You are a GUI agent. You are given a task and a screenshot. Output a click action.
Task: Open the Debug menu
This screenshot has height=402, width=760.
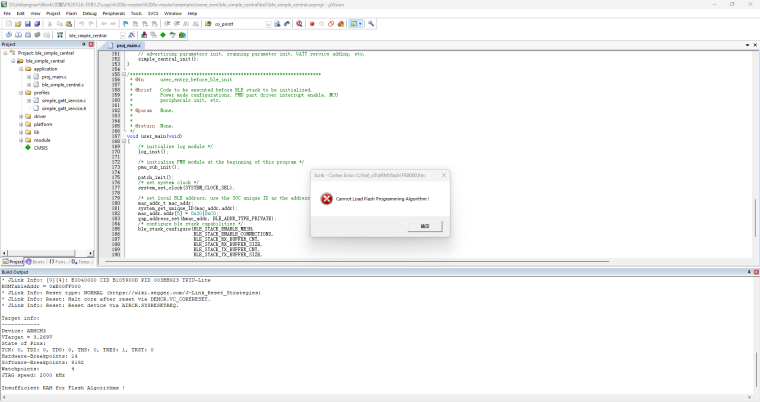[x=90, y=14]
